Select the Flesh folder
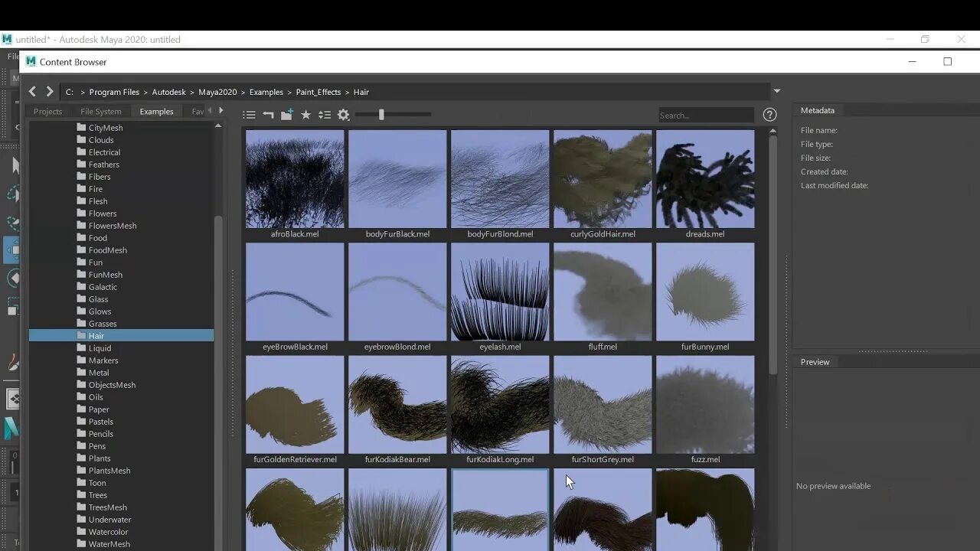The width and height of the screenshot is (980, 551). point(98,201)
